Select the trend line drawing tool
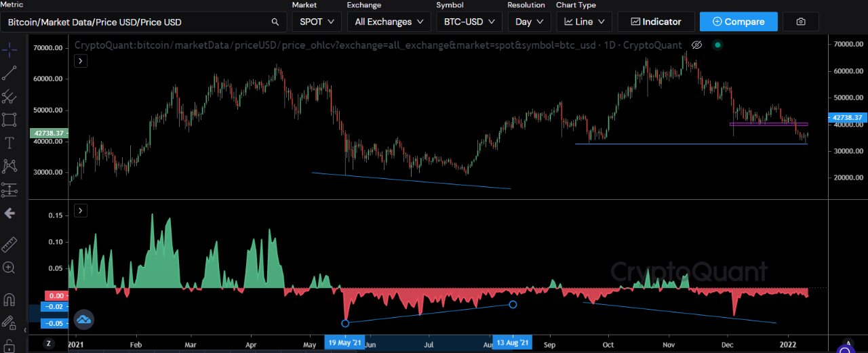The image size is (868, 353). coord(9,73)
